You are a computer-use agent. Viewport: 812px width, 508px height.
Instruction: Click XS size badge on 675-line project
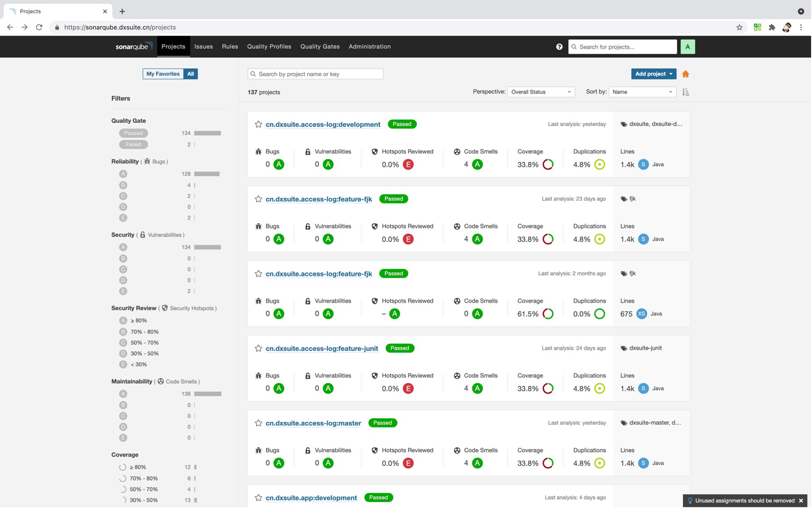tap(642, 314)
